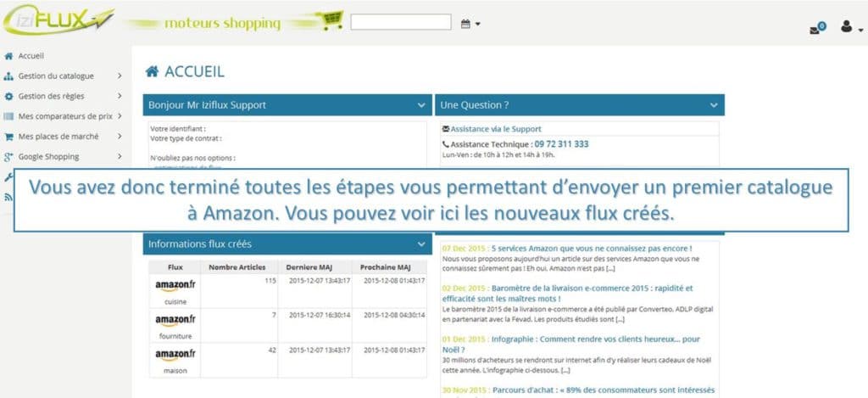Click the Google Plus icon for Google Shopping

coord(8,157)
